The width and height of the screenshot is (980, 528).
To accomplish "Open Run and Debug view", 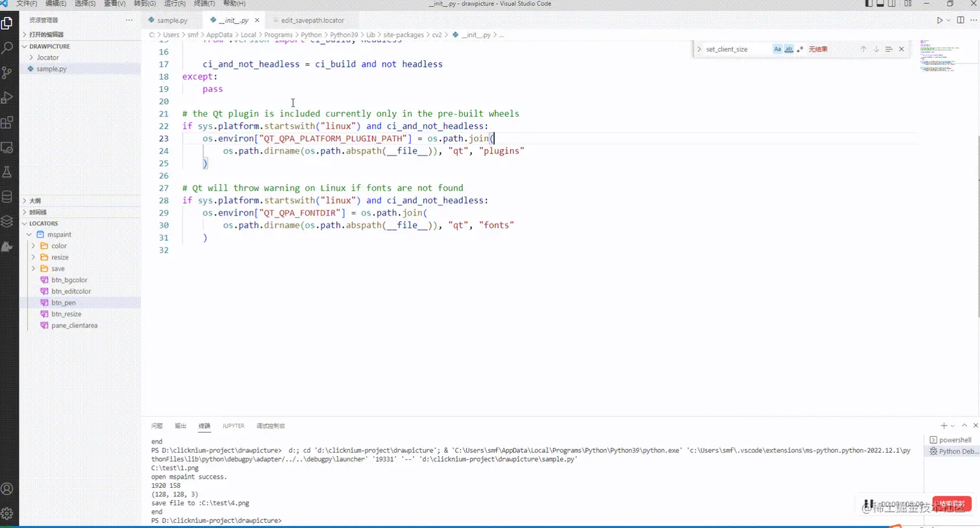I will click(x=7, y=98).
